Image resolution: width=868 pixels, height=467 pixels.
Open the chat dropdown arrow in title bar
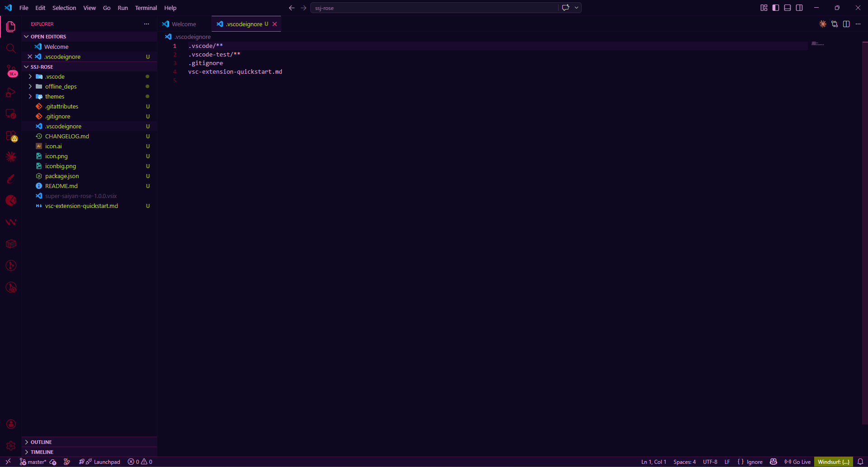coord(577,8)
